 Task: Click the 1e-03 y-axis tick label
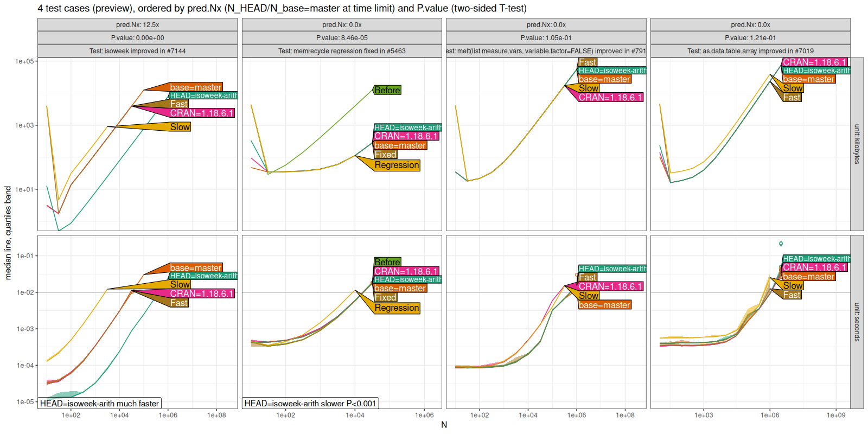click(25, 329)
